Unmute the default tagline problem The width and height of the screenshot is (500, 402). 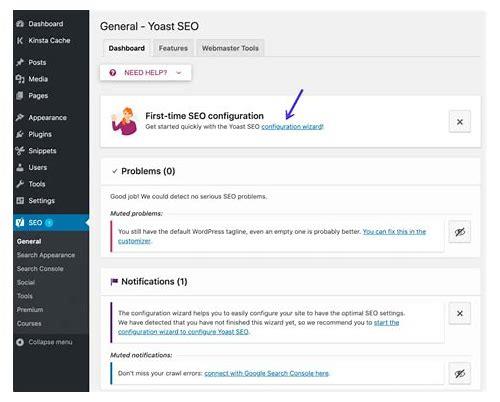[x=460, y=232]
